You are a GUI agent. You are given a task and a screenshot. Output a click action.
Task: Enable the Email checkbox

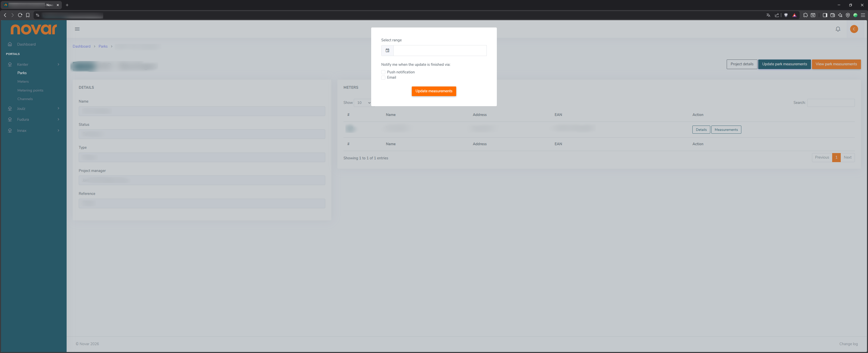[383, 77]
